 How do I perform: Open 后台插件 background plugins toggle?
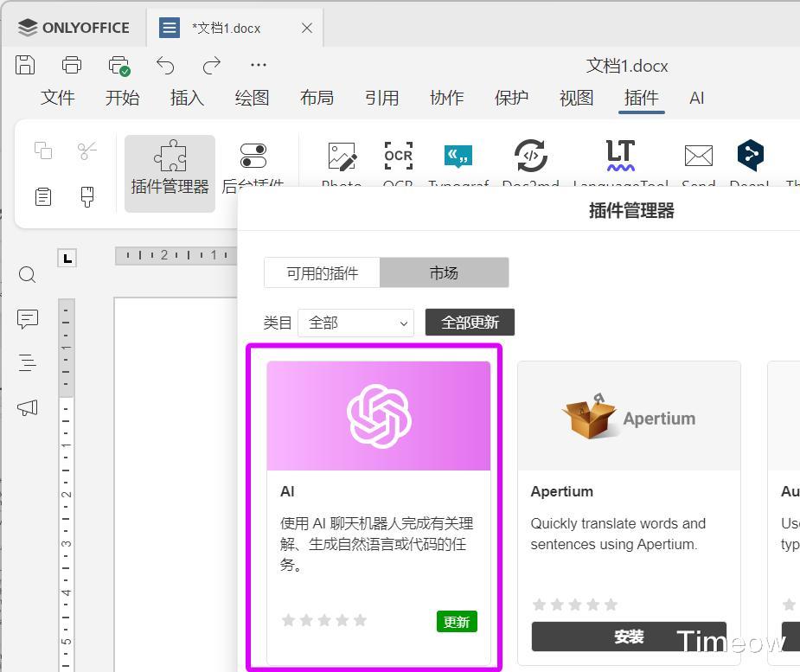[253, 166]
